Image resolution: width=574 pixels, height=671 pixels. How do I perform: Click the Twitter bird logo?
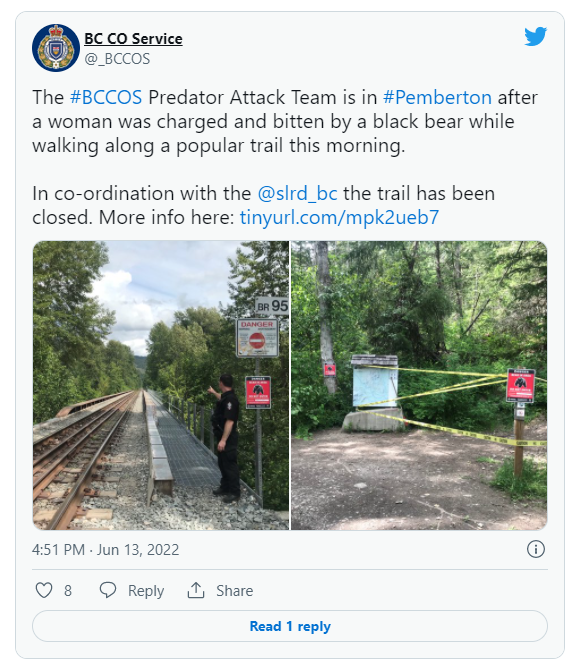tap(535, 36)
